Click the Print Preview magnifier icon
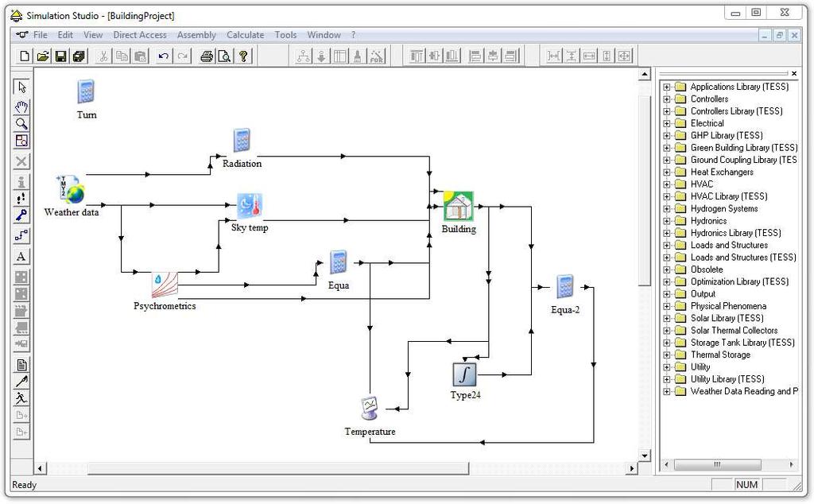814x504 pixels. [x=224, y=56]
